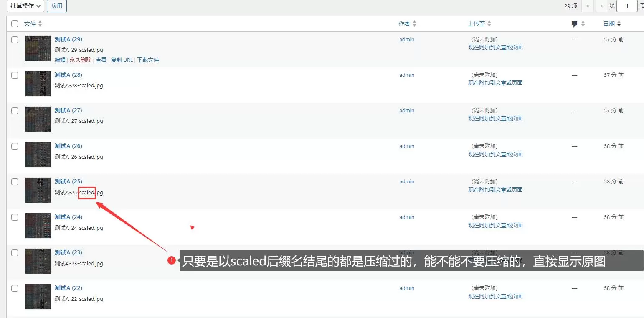This screenshot has height=318, width=644.
Task: Open thumbnail of 测试A (27)
Action: pos(38,119)
